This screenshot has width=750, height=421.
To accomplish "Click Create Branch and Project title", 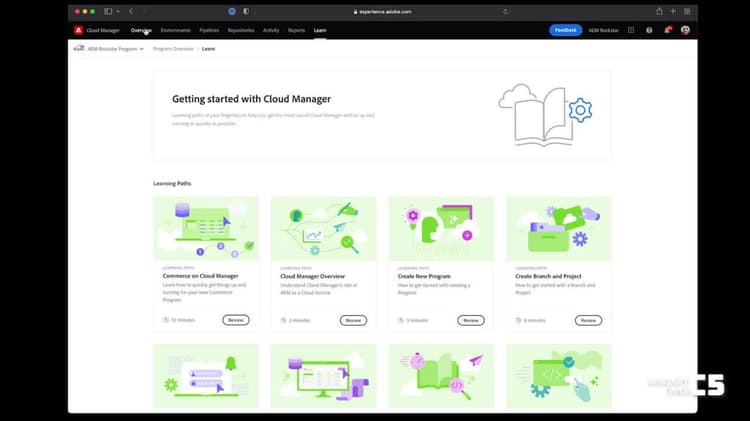I will click(548, 277).
